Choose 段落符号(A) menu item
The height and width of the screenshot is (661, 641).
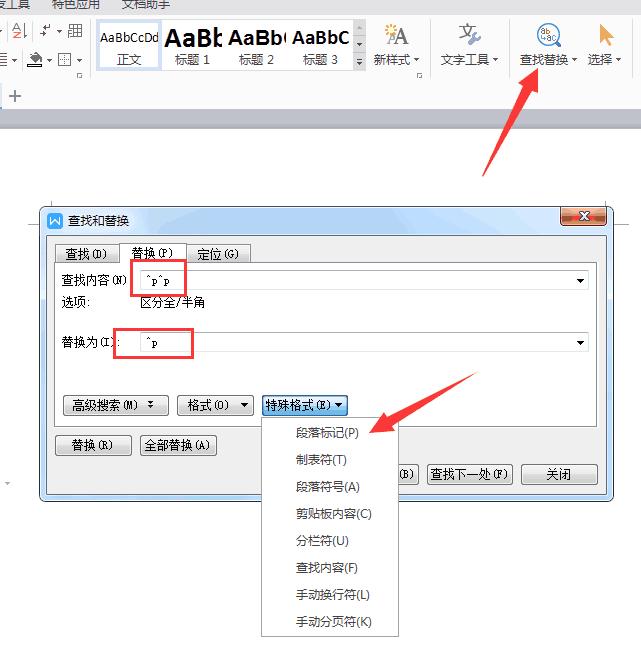click(330, 486)
